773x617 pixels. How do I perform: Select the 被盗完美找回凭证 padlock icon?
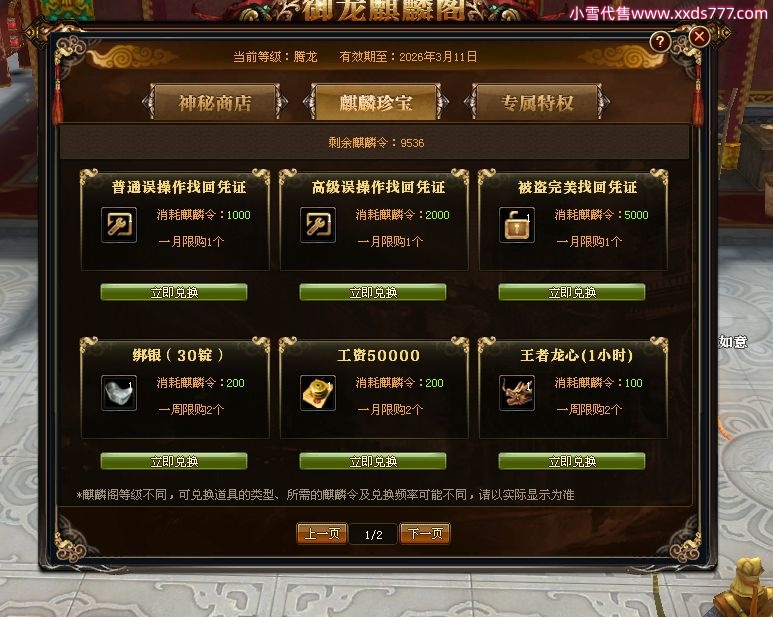click(517, 225)
